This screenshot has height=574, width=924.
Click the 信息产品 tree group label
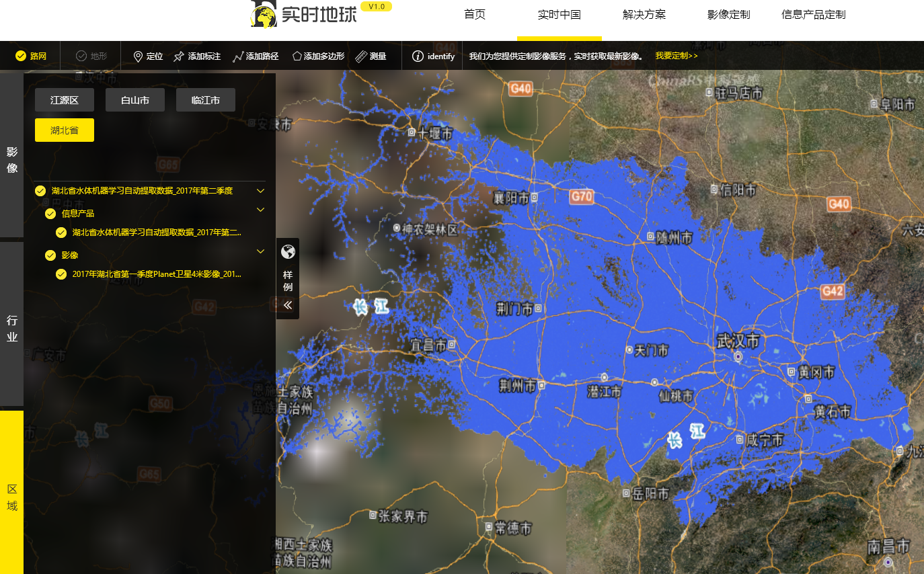coord(78,214)
